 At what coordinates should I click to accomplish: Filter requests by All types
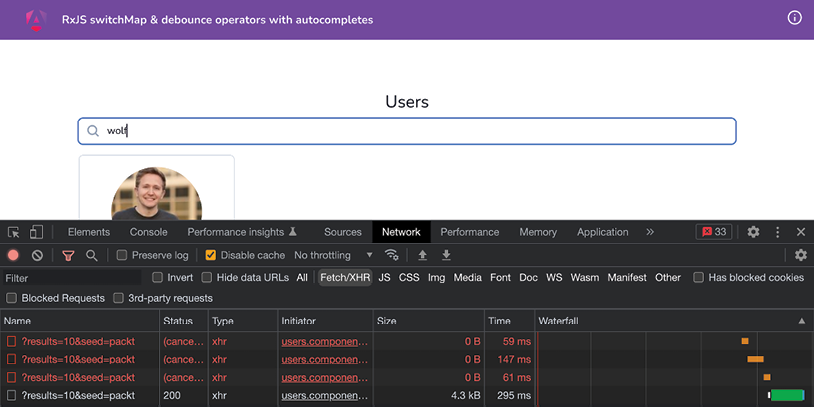[x=302, y=278]
